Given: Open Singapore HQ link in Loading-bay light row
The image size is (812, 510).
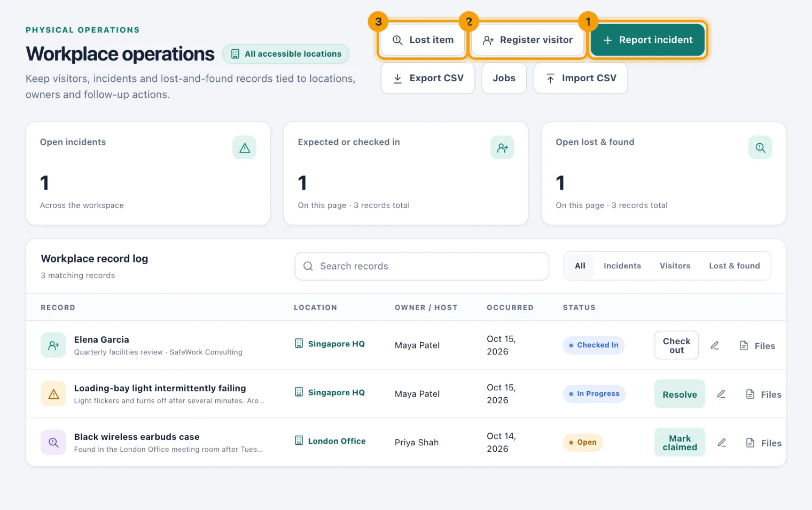Looking at the screenshot, I should 330,392.
